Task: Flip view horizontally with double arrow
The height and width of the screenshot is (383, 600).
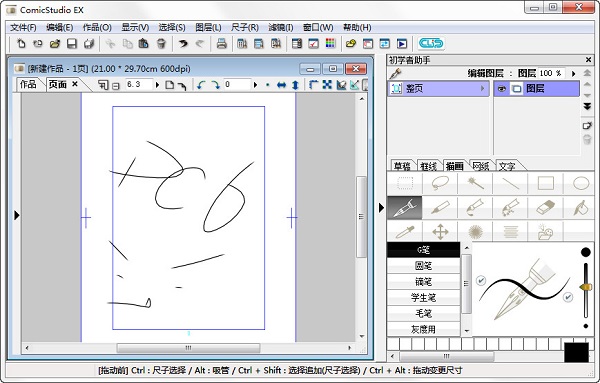Action: coord(281,85)
